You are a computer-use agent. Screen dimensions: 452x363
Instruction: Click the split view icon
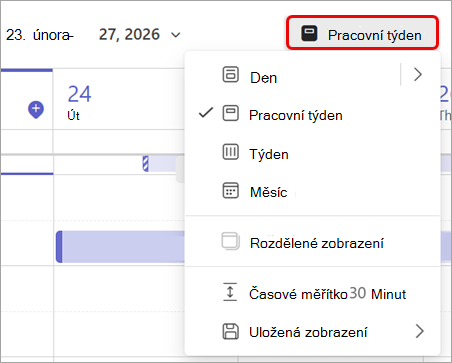[230, 241]
